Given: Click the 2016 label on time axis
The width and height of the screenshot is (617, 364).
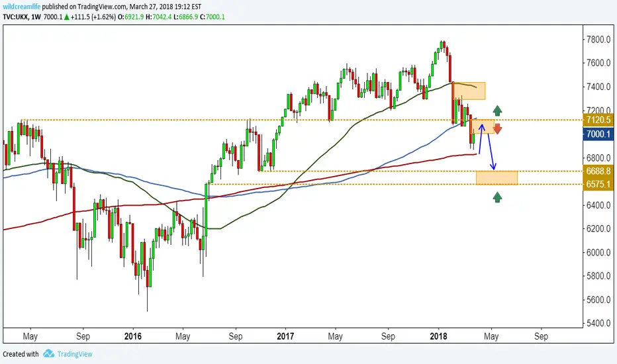Looking at the screenshot, I should pos(132,336).
